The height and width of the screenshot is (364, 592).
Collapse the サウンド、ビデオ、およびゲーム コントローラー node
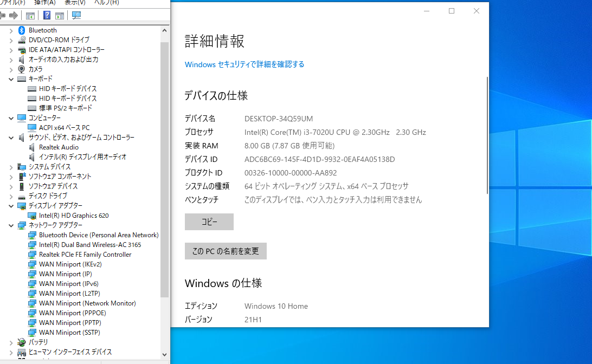[11, 138]
